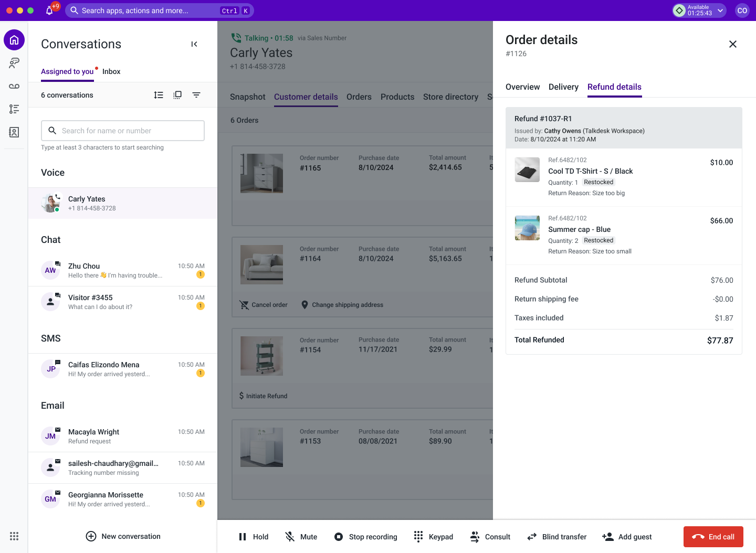Mute the call
The image size is (756, 553).
pyautogui.click(x=301, y=537)
